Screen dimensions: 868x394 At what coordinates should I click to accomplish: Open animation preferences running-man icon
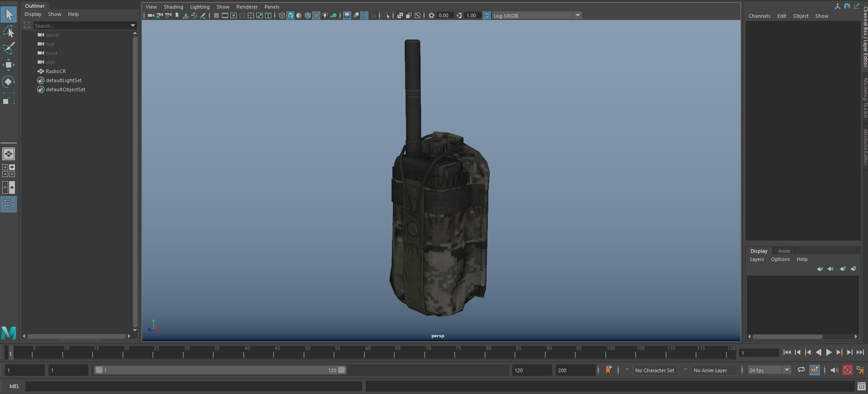tap(860, 370)
